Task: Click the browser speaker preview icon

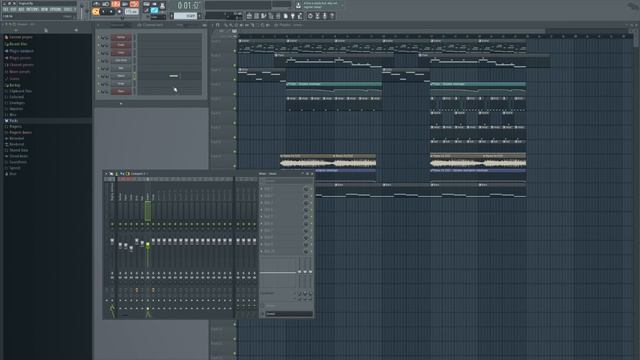Action: point(76,30)
